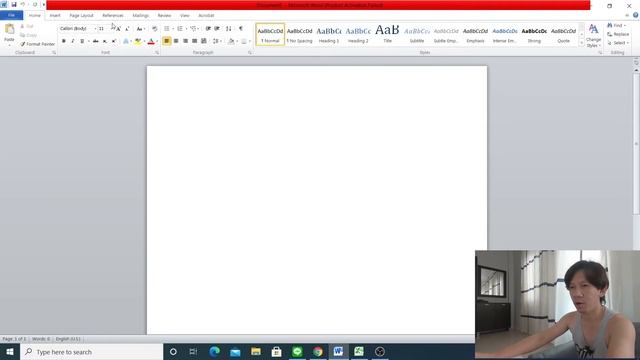Switch to the Mailings tab
This screenshot has width=640, height=360.
tap(140, 16)
